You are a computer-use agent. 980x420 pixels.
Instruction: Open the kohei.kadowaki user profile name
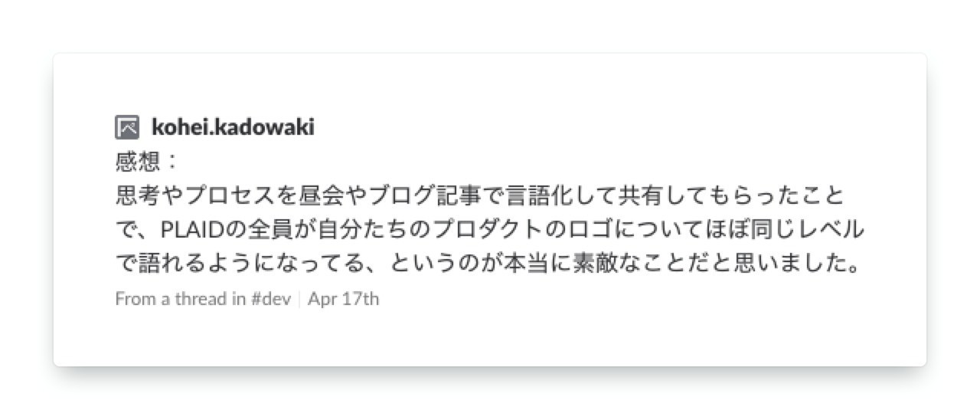[x=233, y=127]
